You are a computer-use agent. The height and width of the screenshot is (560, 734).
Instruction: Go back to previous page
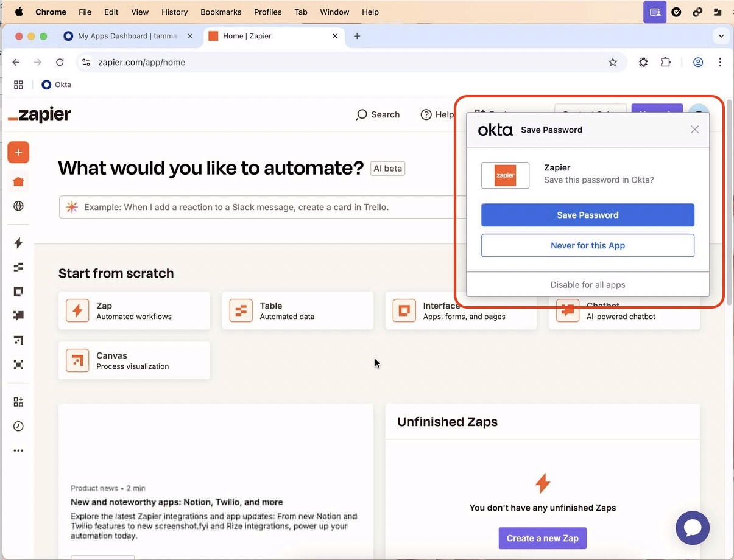[16, 62]
